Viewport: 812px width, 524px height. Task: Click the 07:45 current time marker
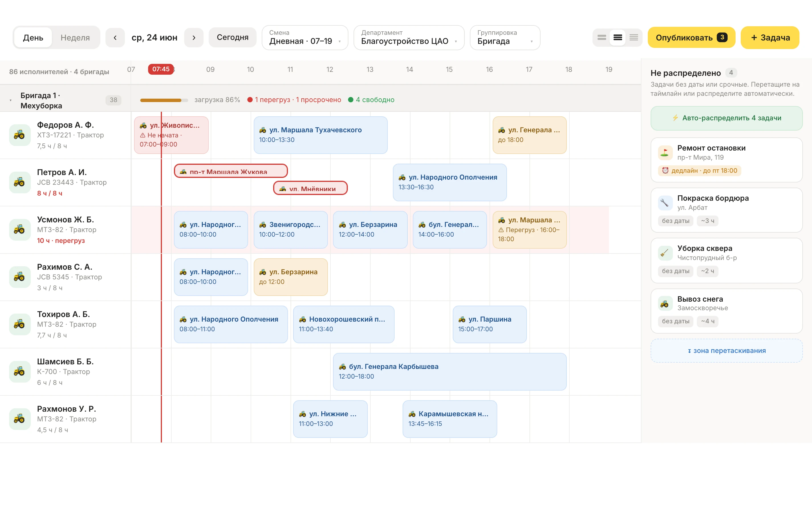pyautogui.click(x=161, y=69)
